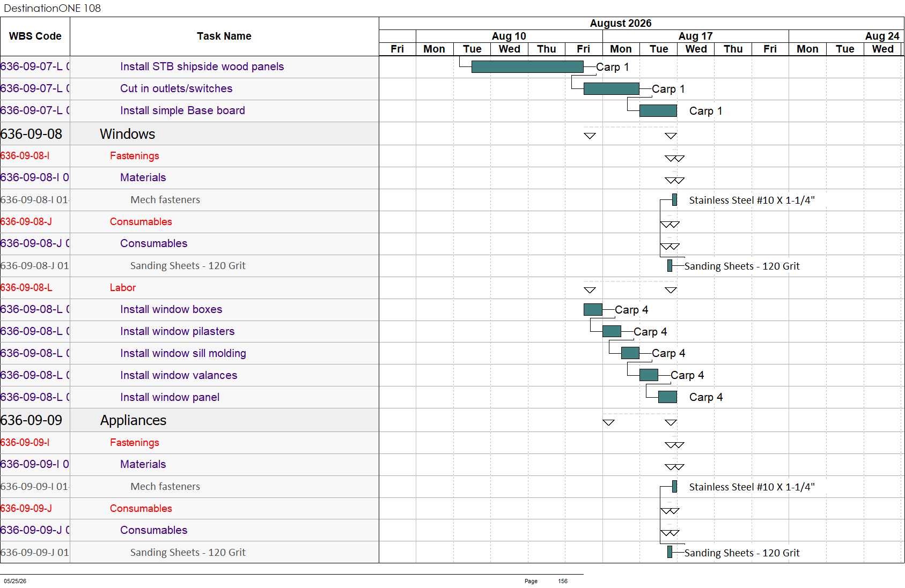Click the red WBS code 636-09-09-J
The height and width of the screenshot is (588, 905).
26,509
